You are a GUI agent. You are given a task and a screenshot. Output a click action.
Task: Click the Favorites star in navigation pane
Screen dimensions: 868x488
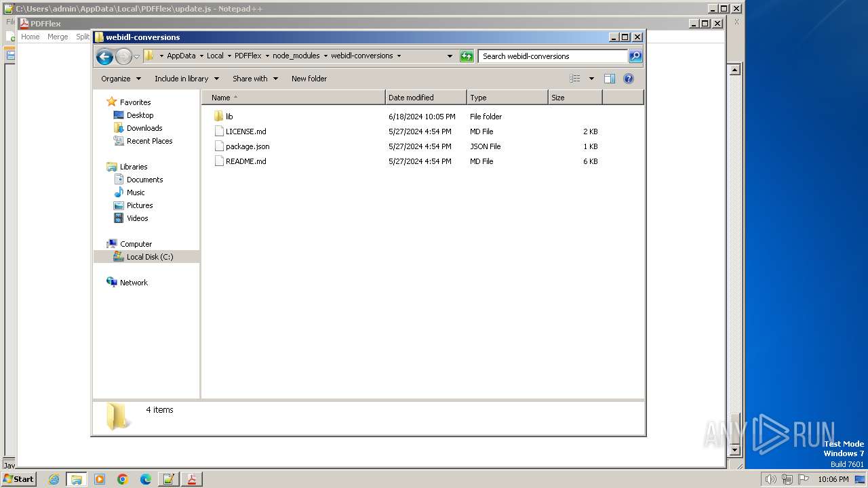(112, 102)
